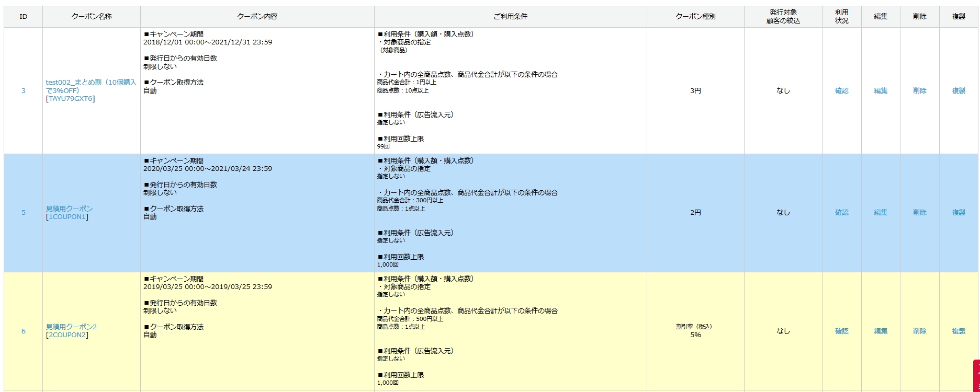Edit the 見積用クーポン row

(881, 213)
